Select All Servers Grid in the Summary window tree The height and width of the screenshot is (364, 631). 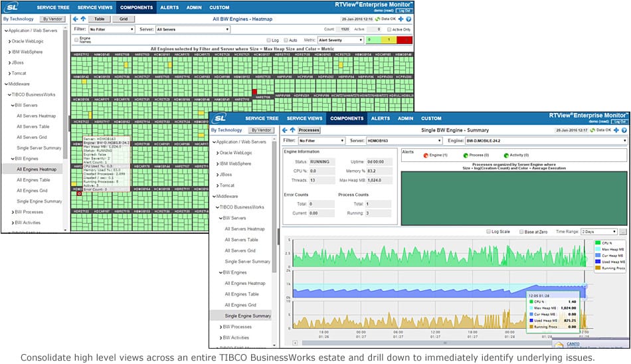(240, 250)
